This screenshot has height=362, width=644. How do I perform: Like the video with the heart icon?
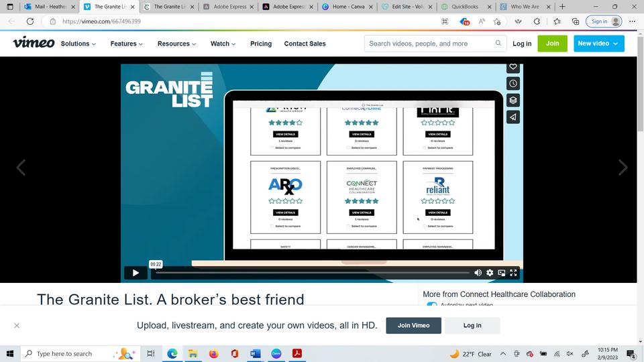pyautogui.click(x=513, y=67)
